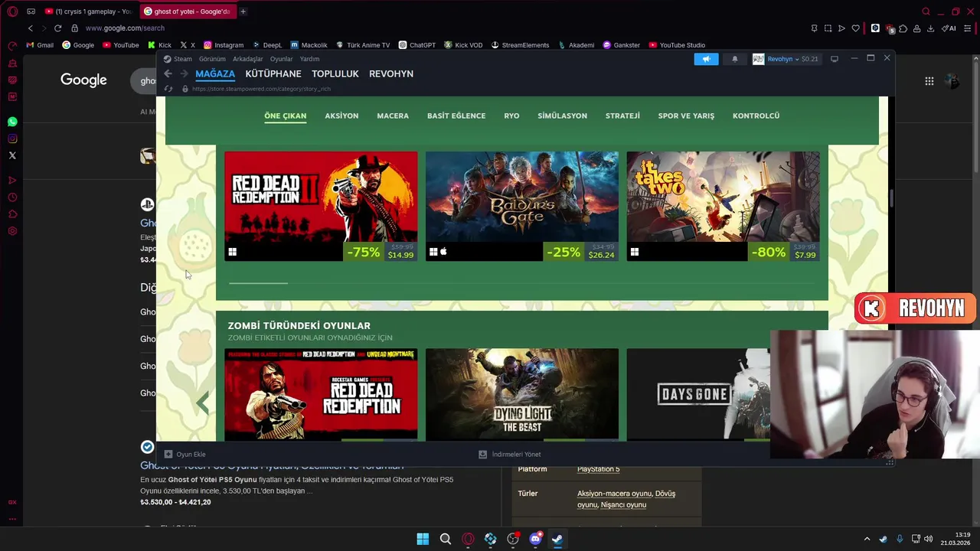Viewport: 980px width, 551px height.
Task: Open Arkadaşlar menu in Steam
Action: coord(247,59)
